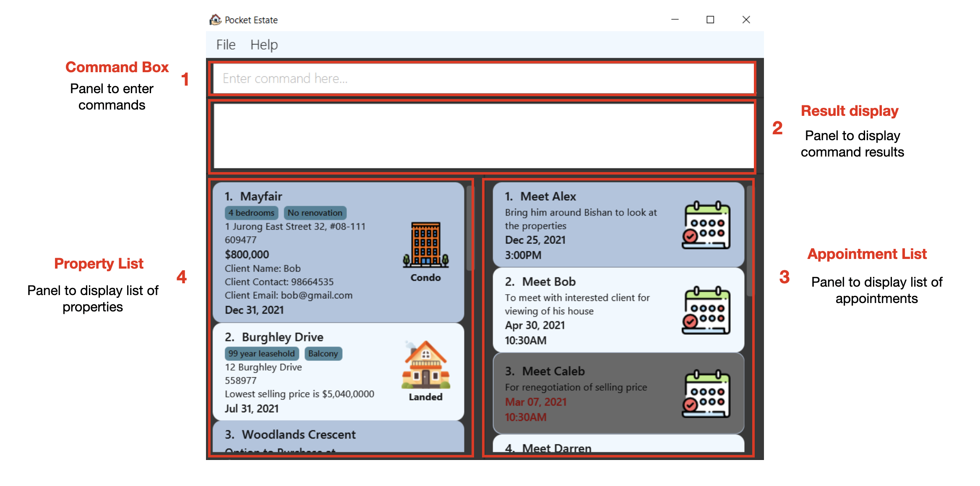The height and width of the screenshot is (486, 980).
Task: Click the calendar icon on Meet Caleb
Action: click(x=706, y=394)
